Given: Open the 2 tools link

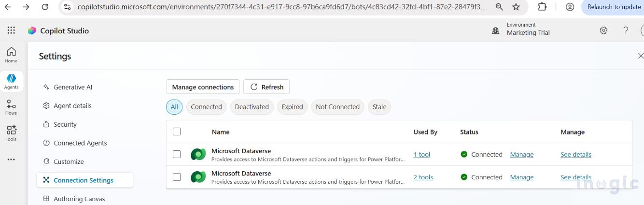Looking at the screenshot, I should [423, 177].
